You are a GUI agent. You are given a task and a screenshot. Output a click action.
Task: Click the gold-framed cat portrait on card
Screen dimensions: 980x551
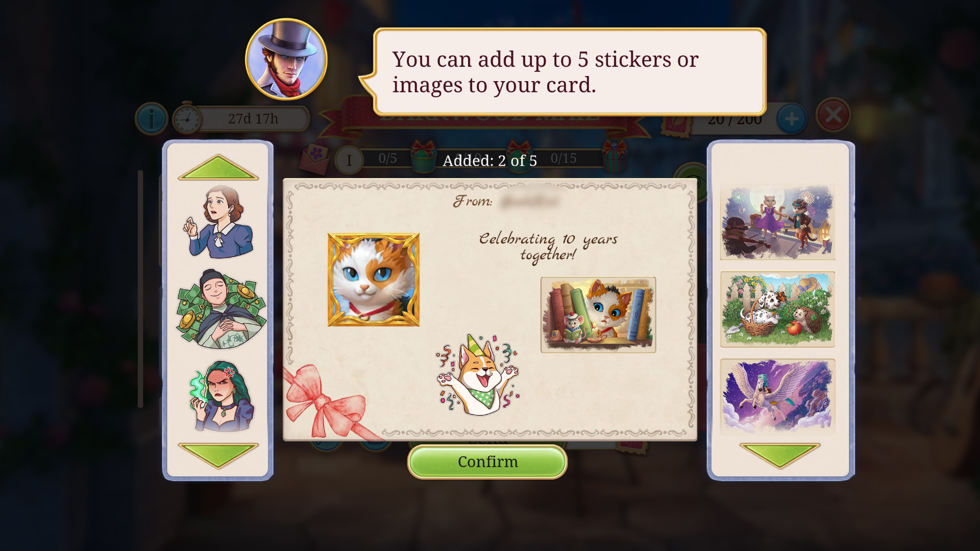[x=374, y=280]
